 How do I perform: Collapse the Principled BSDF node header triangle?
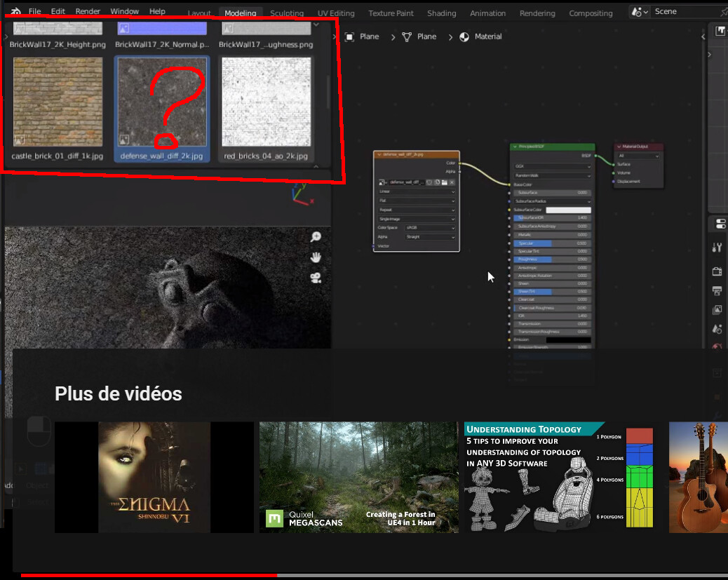[515, 147]
